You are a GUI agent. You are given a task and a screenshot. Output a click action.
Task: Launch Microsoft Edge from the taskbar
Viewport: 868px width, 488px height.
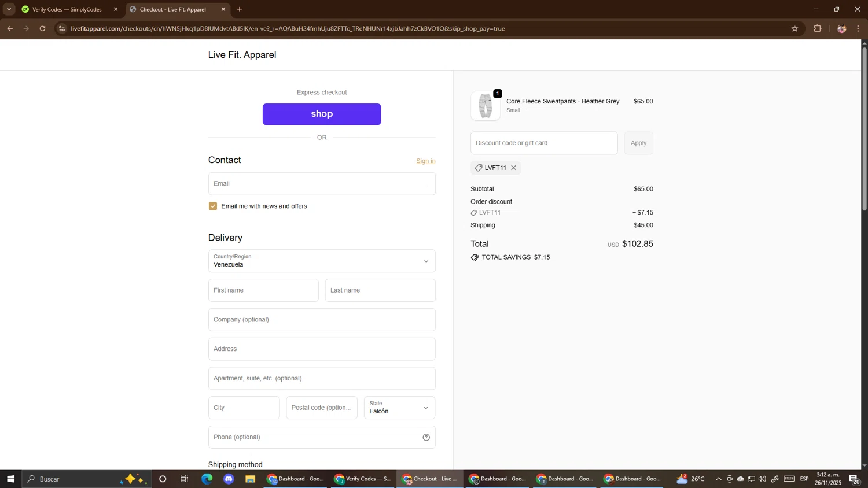click(x=207, y=479)
